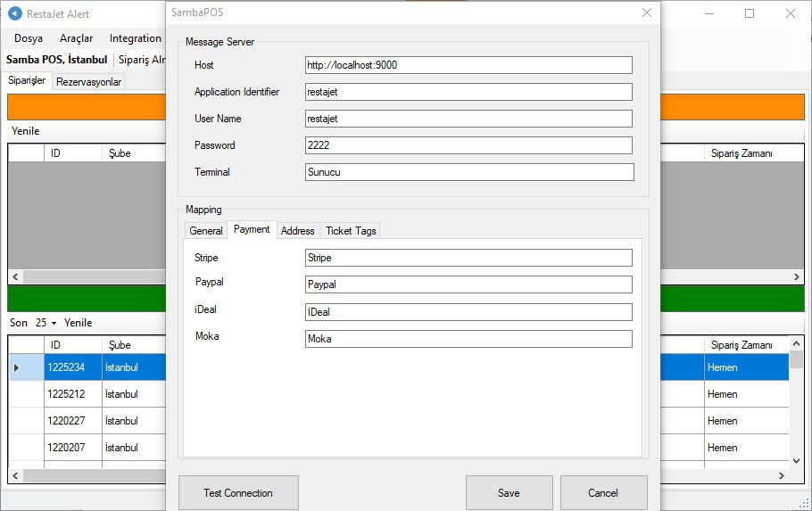812x511 pixels.
Task: Click the Moka payment mapping field
Action: pos(468,339)
